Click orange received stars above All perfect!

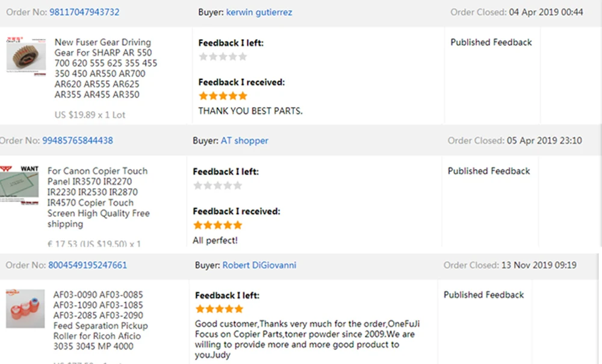pyautogui.click(x=217, y=225)
